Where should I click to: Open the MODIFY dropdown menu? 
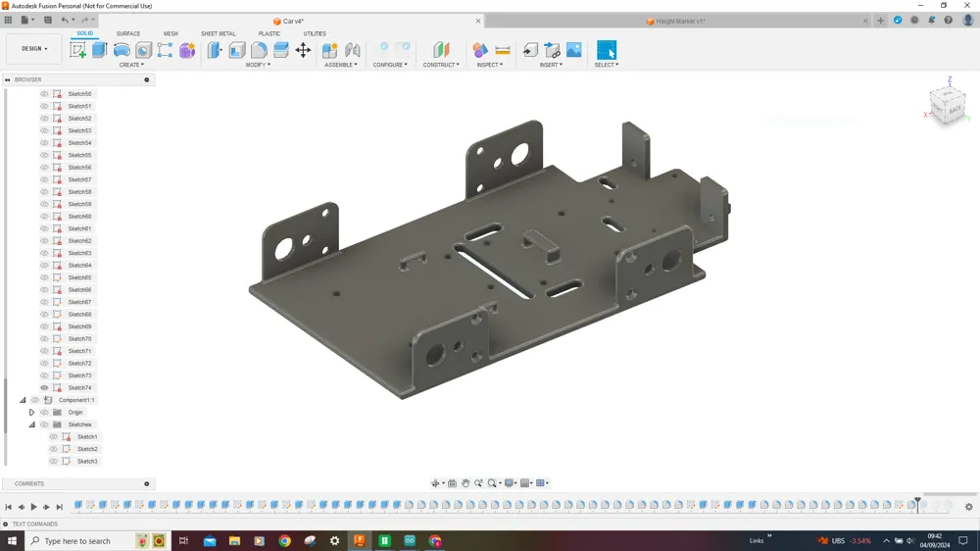tap(258, 65)
